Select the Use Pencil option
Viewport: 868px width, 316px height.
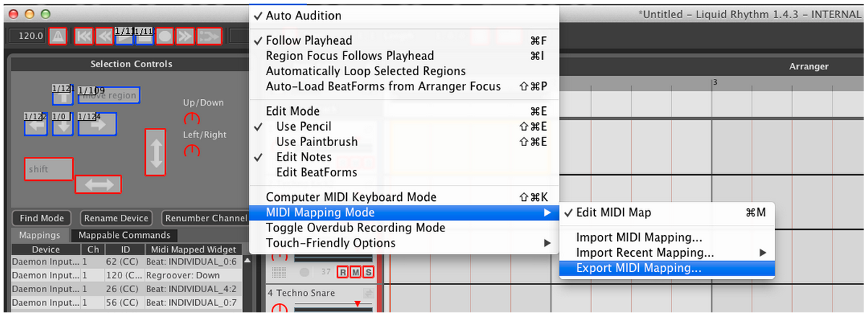404,127
